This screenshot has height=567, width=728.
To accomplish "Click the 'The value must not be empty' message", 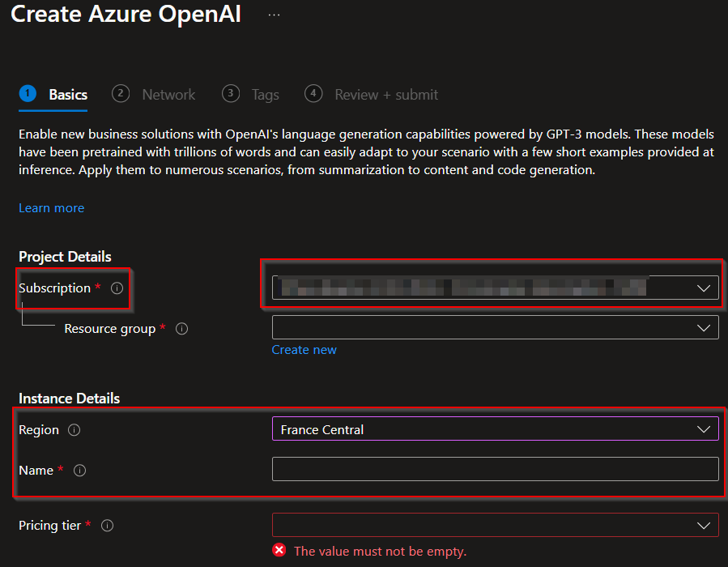I will click(380, 551).
